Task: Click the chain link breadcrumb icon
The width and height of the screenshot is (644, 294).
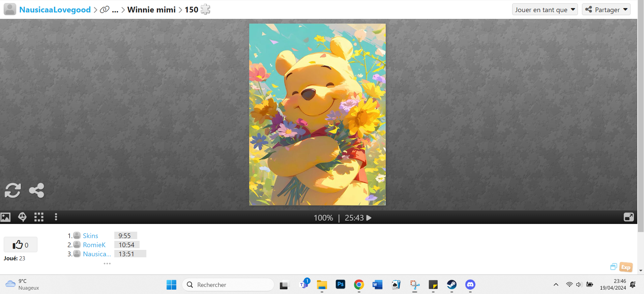Action: click(x=105, y=10)
